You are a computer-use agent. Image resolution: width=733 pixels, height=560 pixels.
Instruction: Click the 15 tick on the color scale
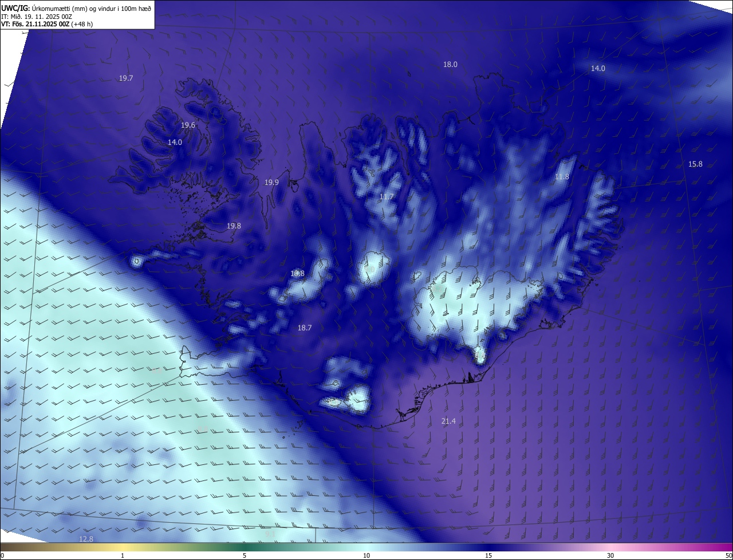coord(488,555)
